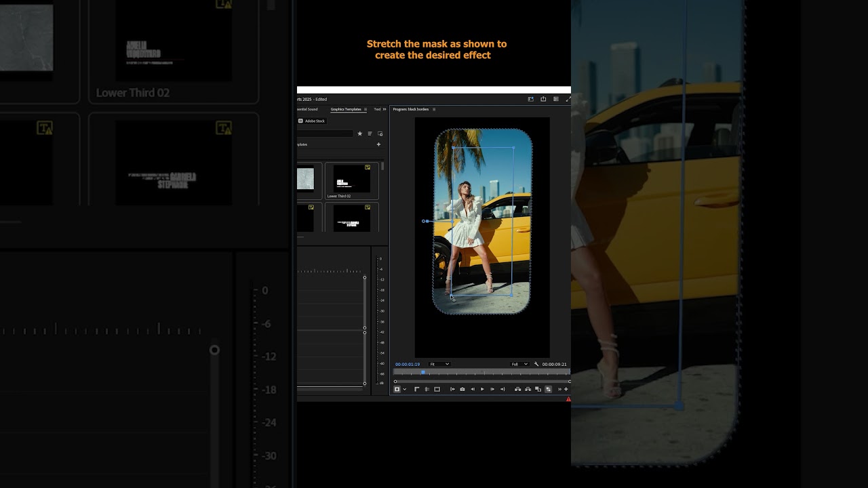Screen dimensions: 868x488
Task: Open the Full playback resolution dropdown
Action: (519, 364)
